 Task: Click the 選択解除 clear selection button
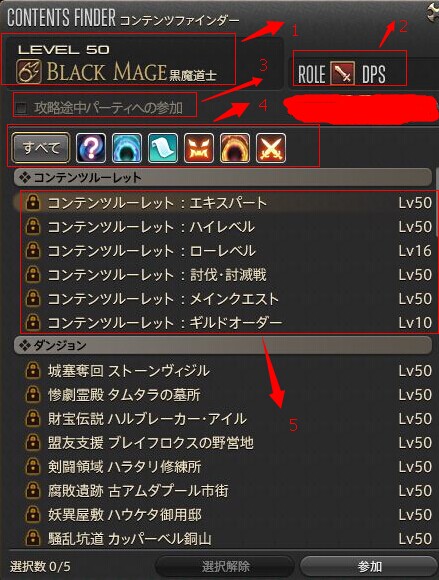(226, 566)
